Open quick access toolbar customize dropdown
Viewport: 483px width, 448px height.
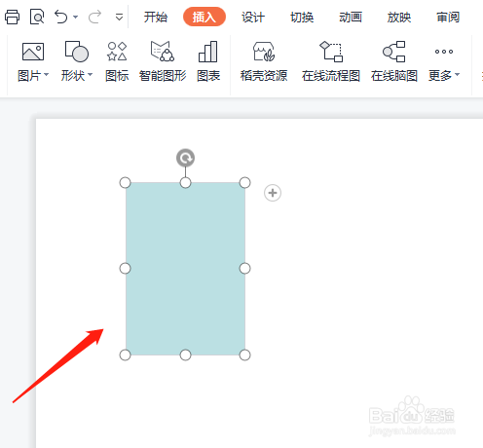point(119,17)
